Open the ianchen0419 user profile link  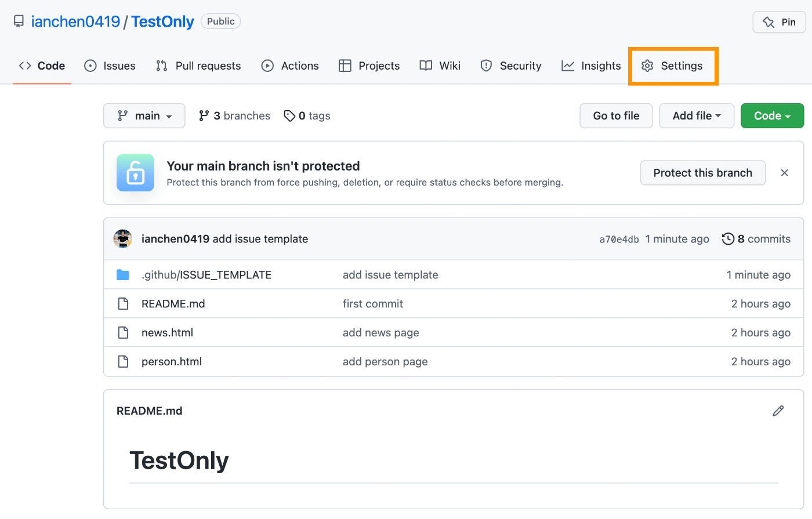click(75, 21)
